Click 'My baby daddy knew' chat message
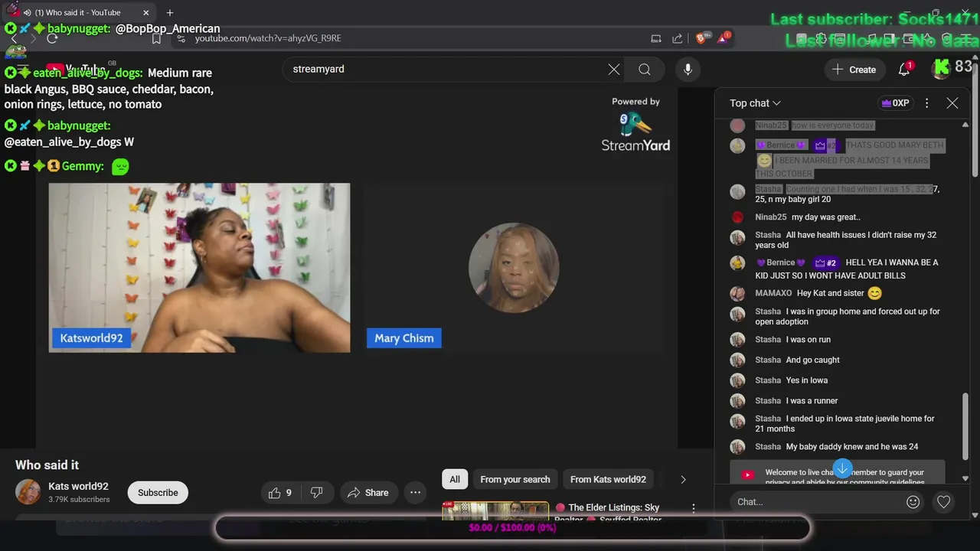This screenshot has width=980, height=551. tap(852, 447)
